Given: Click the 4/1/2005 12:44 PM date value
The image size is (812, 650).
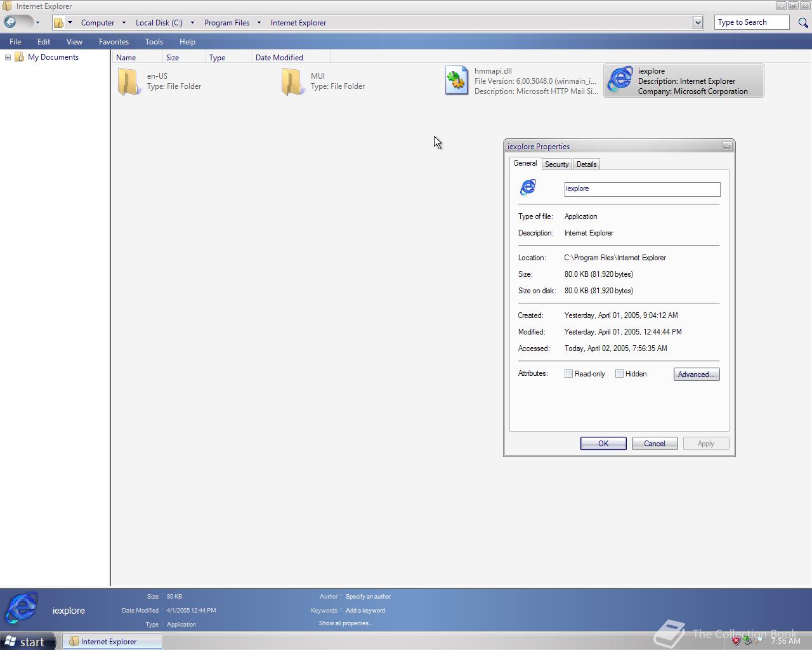Looking at the screenshot, I should click(191, 611).
